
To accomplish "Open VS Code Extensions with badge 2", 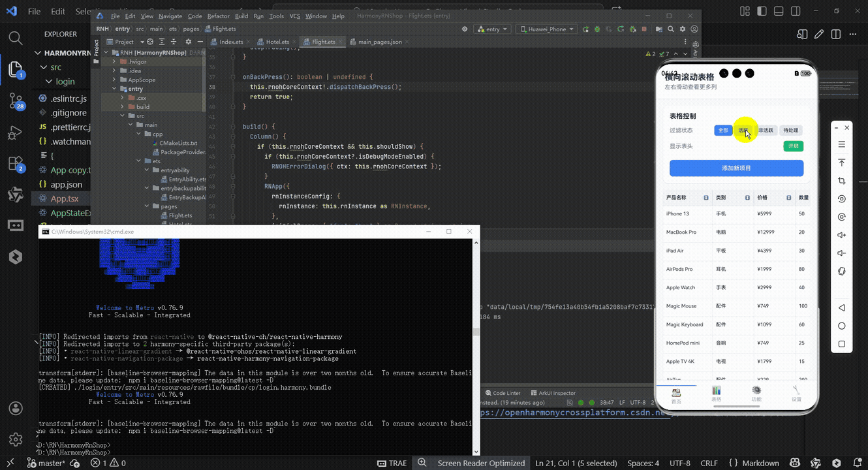I will click(x=16, y=163).
